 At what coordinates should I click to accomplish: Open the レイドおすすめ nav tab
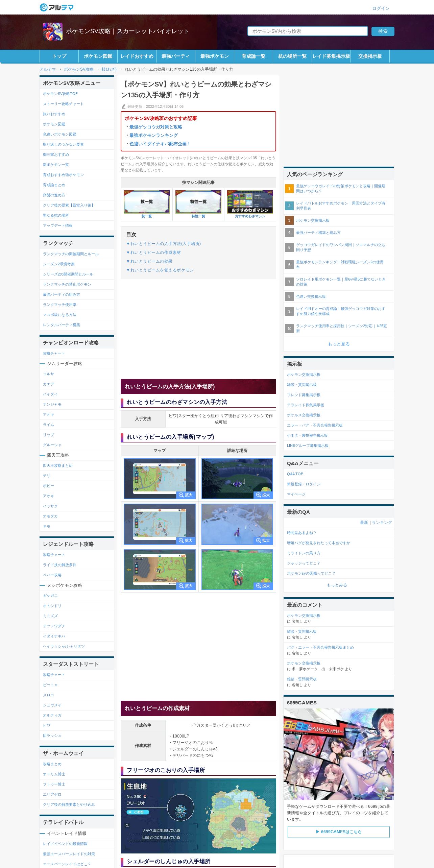click(x=137, y=56)
